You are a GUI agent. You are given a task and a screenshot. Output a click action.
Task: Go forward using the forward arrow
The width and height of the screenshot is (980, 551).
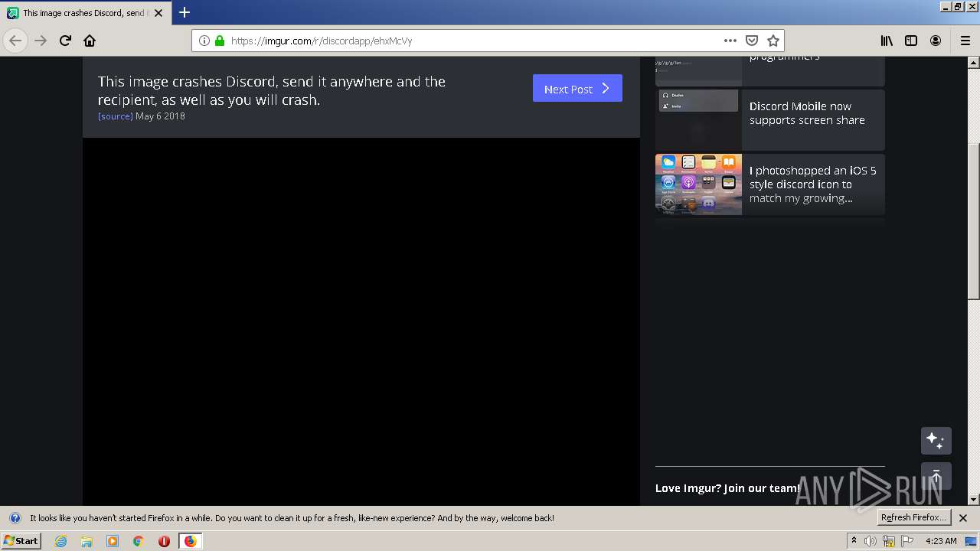(41, 41)
